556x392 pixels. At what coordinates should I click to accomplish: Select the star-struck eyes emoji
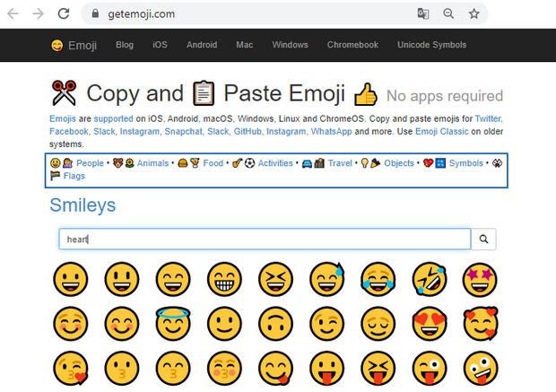pos(481,279)
